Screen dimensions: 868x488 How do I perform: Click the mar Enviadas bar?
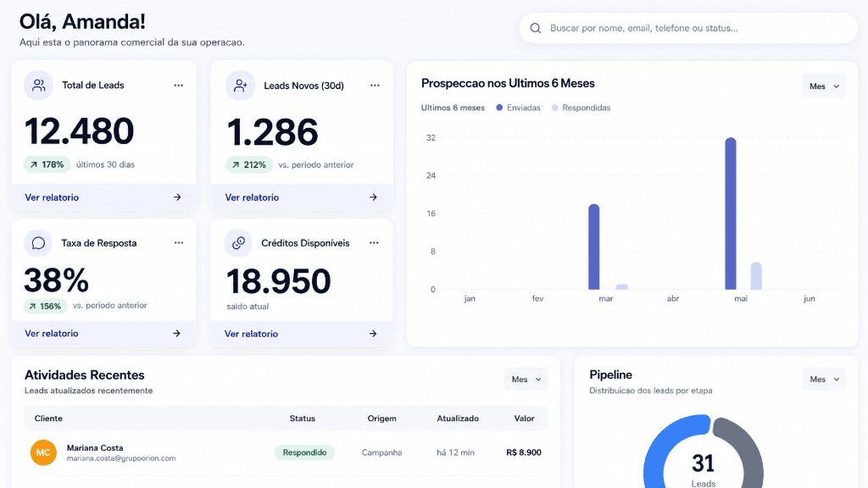coord(594,247)
